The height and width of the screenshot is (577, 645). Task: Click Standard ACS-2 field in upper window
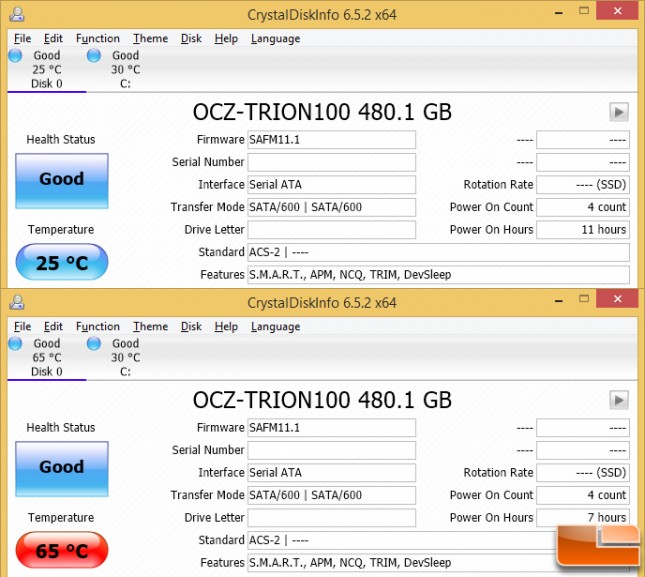coord(439,252)
